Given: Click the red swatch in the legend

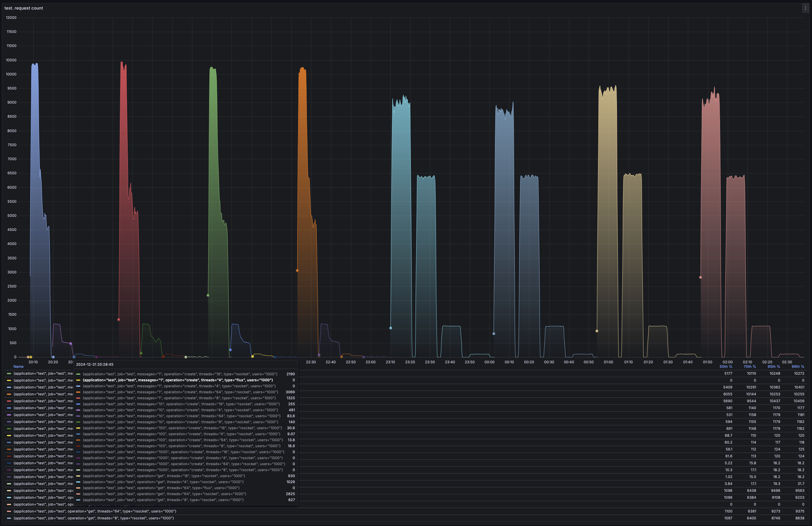Looking at the screenshot, I should [9, 401].
